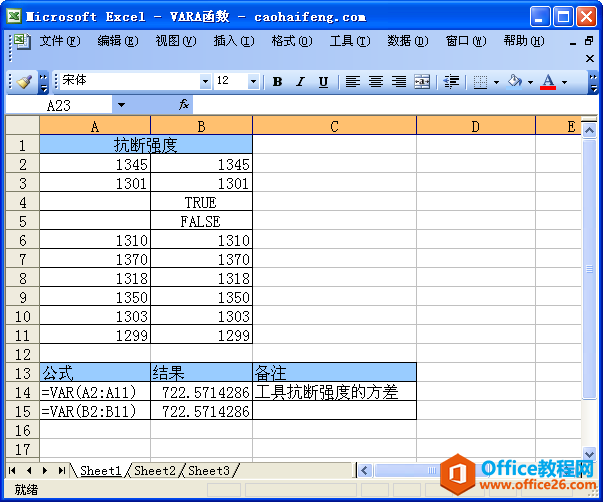Screen dimensions: 603x502
Task: Click the vertical scrollbar thumb
Action: [589, 269]
